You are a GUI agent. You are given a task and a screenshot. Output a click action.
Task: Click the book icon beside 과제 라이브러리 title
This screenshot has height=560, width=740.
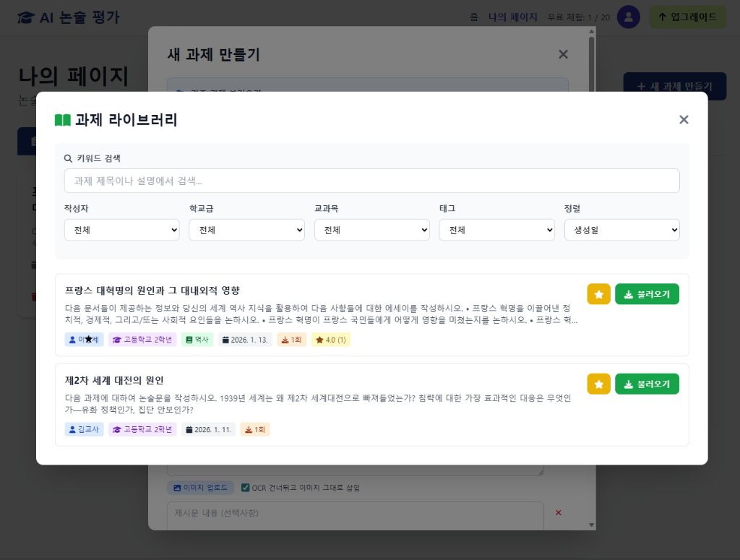(x=64, y=120)
